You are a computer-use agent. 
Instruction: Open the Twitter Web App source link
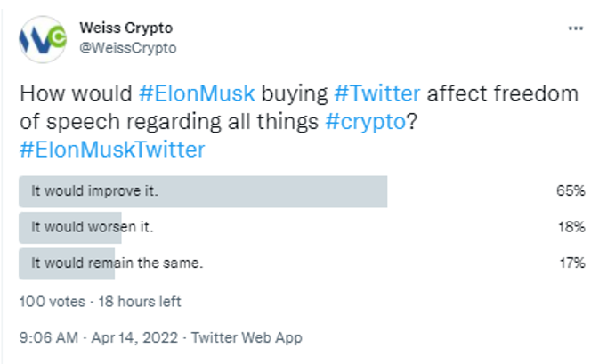coord(247,337)
